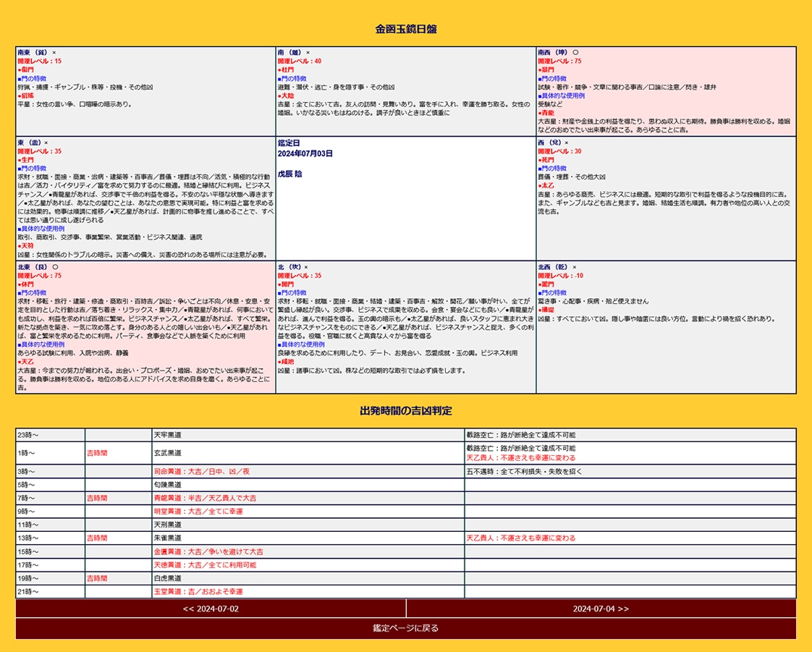
Task: Click the 南（離） direction heading
Action: [289, 52]
